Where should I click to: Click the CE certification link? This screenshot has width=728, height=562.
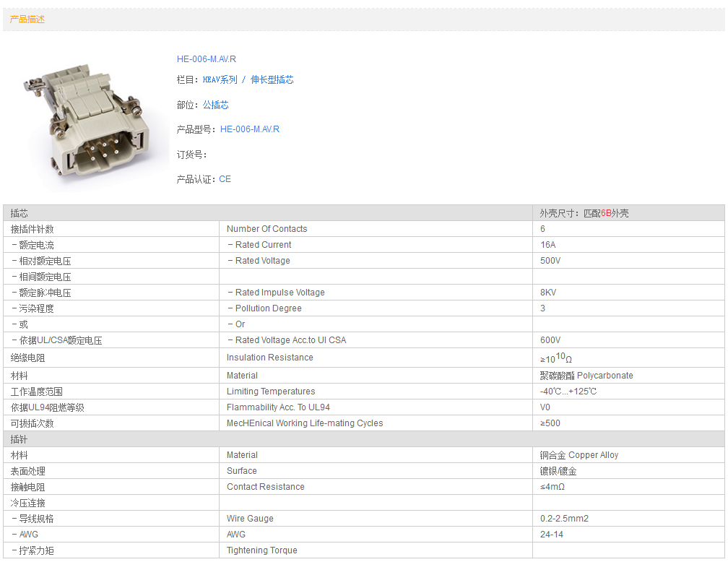coord(225,179)
